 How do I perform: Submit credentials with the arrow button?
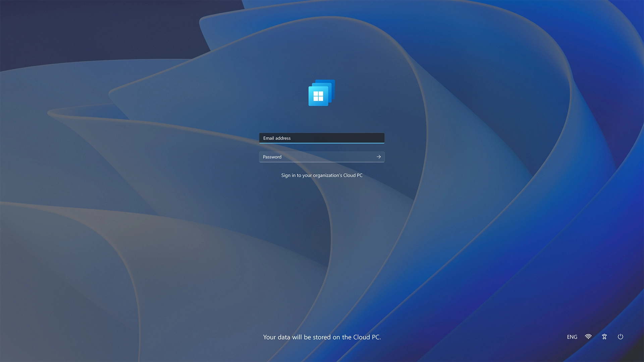tap(379, 157)
